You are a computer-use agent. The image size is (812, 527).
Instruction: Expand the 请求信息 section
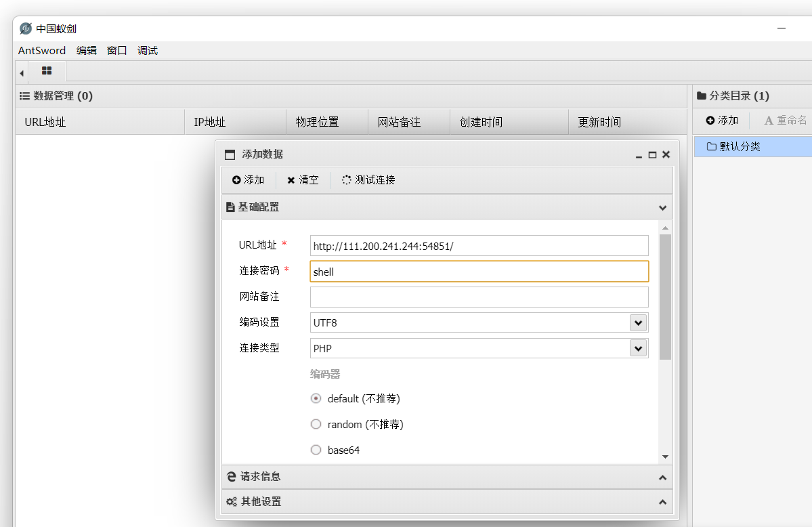pos(448,477)
